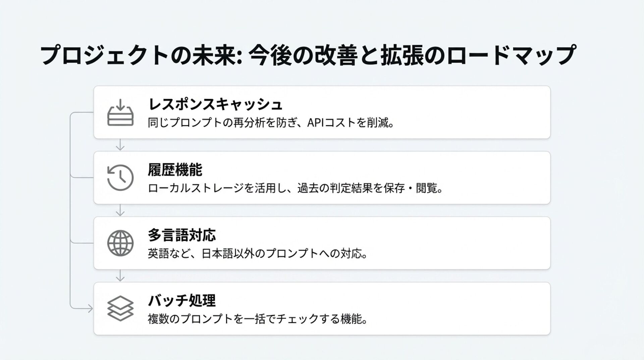Viewport: 644px width, 360px height.
Task: Click the vertical connector line left of cards
Action: (70, 210)
